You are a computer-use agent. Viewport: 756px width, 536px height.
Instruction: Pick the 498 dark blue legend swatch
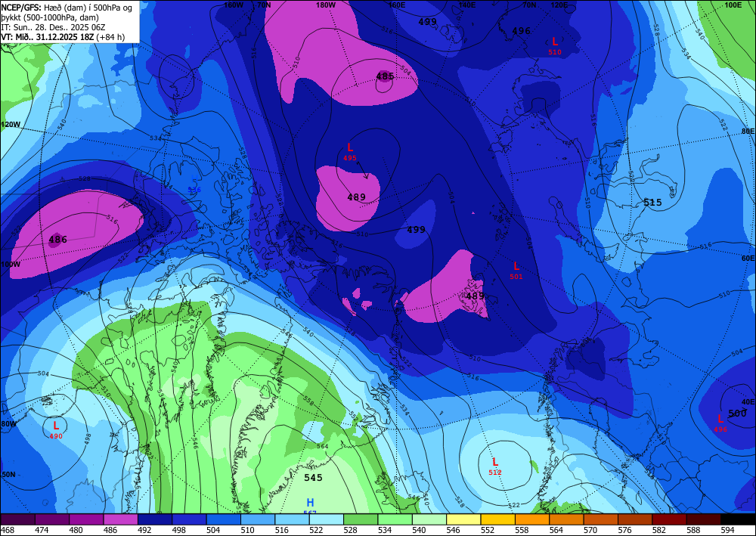[x=189, y=519]
